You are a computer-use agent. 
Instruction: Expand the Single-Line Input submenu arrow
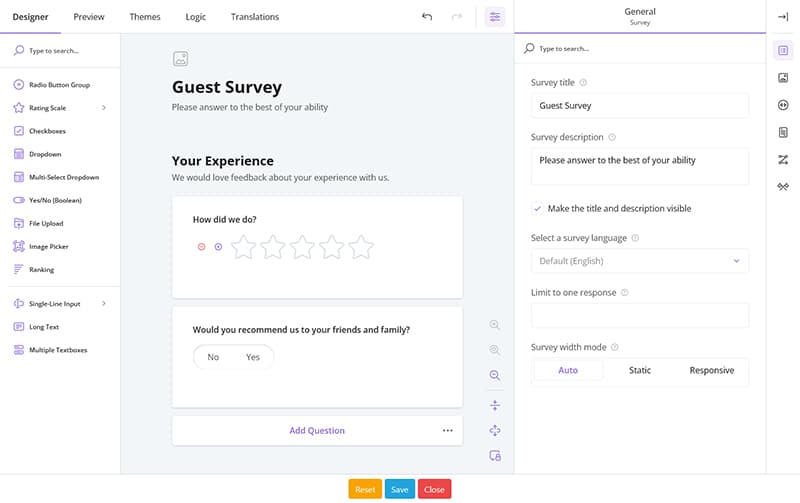point(104,304)
